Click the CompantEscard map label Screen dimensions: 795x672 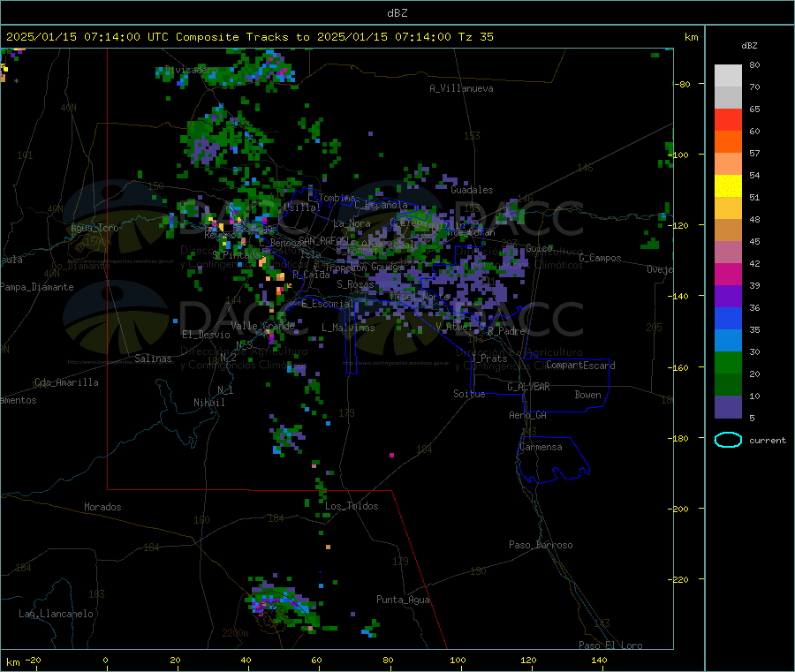(x=580, y=366)
